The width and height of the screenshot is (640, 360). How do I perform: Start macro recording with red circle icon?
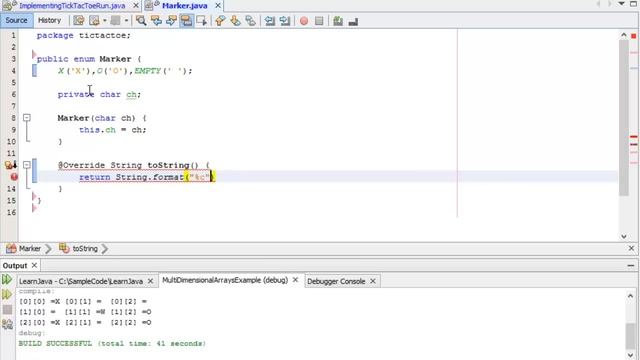(x=304, y=21)
